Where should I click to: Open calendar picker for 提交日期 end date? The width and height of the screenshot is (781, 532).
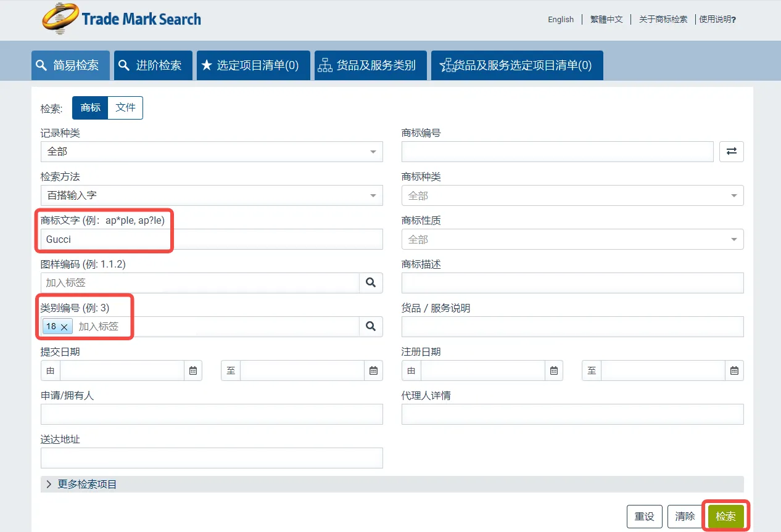(x=373, y=370)
